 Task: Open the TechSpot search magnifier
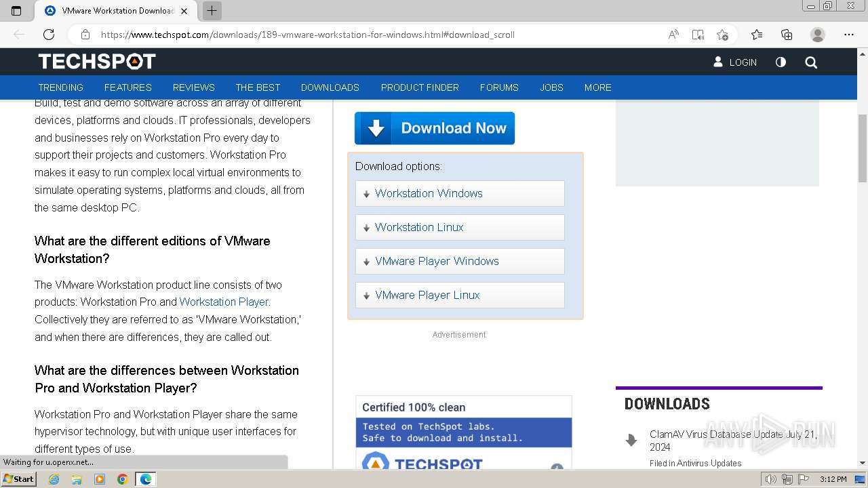(x=811, y=62)
